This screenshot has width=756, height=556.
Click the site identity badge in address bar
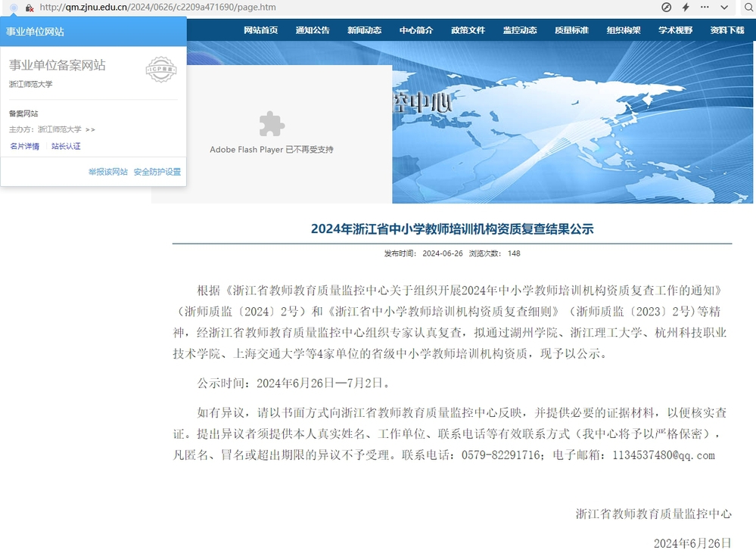pos(14,8)
